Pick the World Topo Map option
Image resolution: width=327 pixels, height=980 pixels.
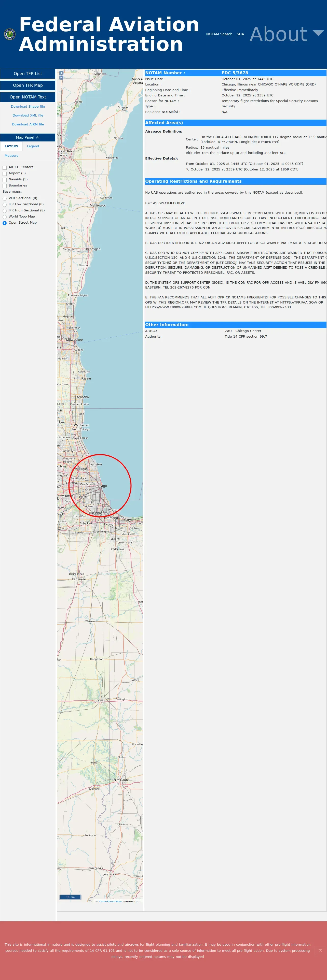(5, 217)
